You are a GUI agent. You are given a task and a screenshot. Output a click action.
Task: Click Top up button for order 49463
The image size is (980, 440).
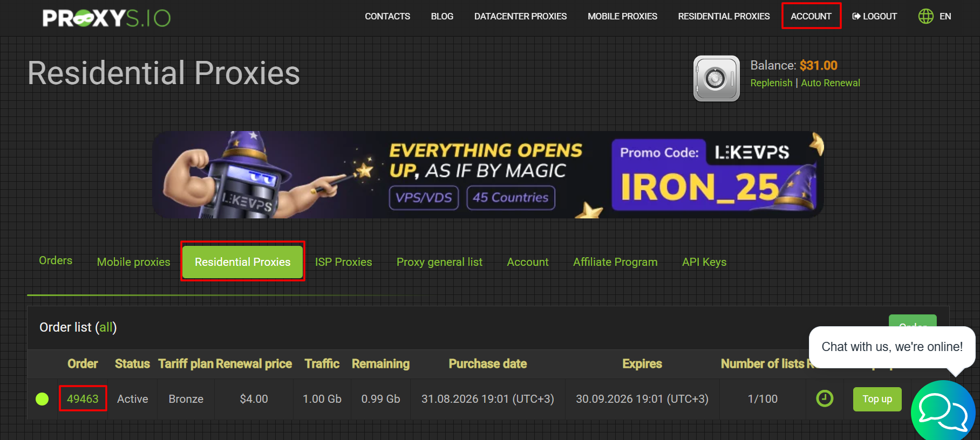(877, 399)
